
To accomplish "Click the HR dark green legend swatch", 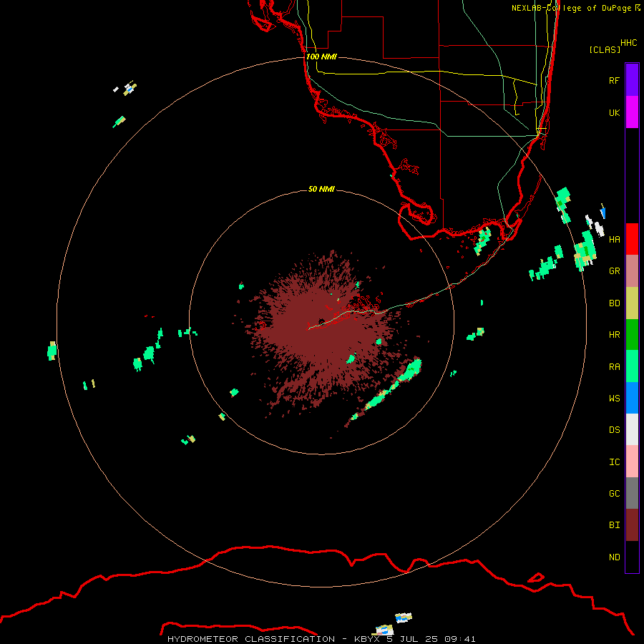I will point(632,335).
